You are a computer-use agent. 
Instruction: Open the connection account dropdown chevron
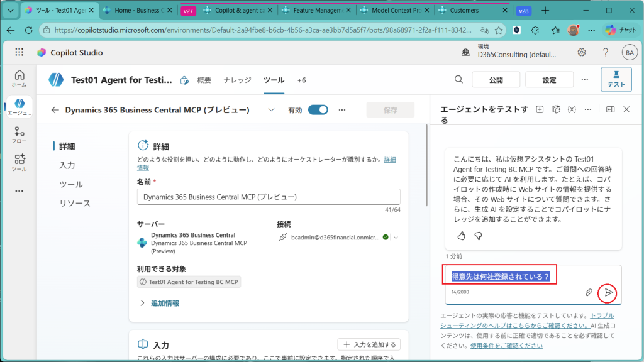coord(396,238)
